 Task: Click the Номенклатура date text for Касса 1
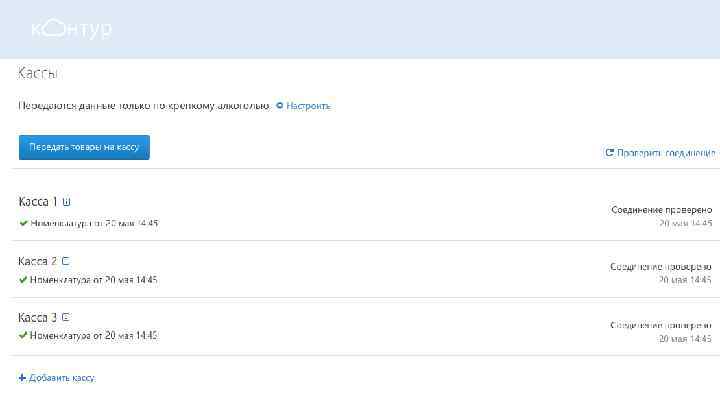tap(94, 223)
